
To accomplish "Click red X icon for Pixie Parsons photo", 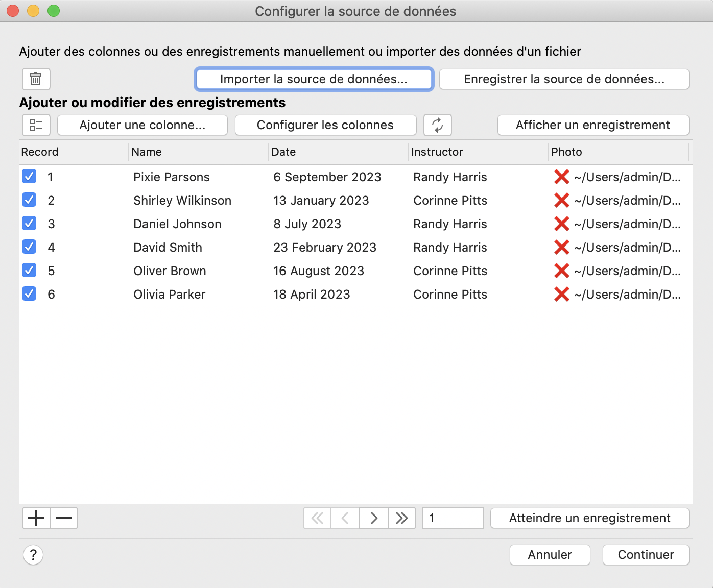I will pos(562,177).
